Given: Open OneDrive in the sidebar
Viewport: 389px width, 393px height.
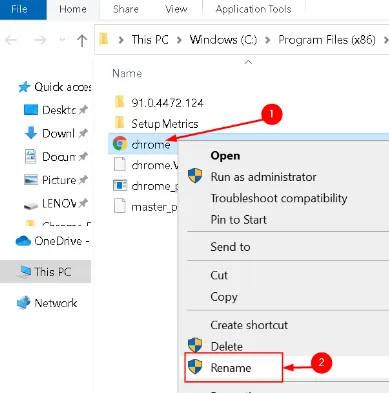Looking at the screenshot, I should pos(62,241).
